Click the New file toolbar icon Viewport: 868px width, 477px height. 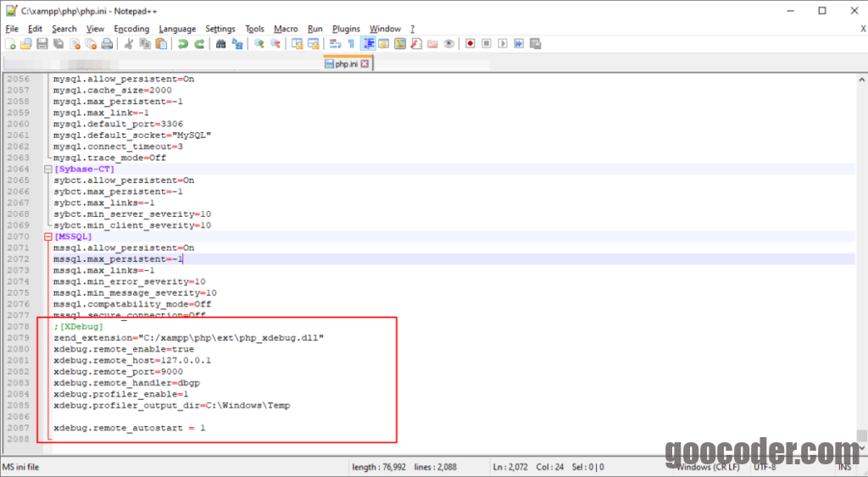pyautogui.click(x=10, y=43)
